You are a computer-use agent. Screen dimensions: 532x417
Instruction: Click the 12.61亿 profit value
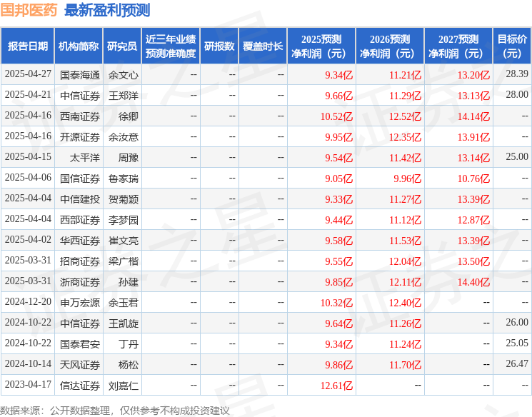click(336, 386)
